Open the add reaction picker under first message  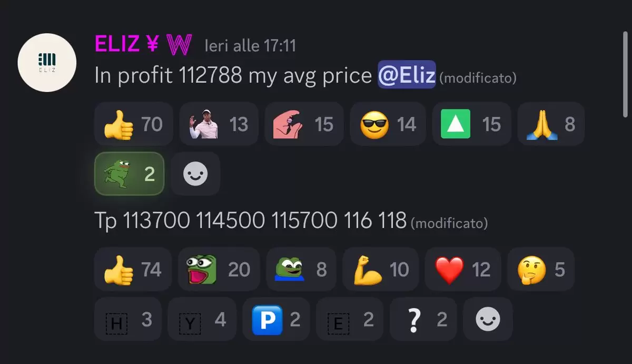tap(195, 174)
